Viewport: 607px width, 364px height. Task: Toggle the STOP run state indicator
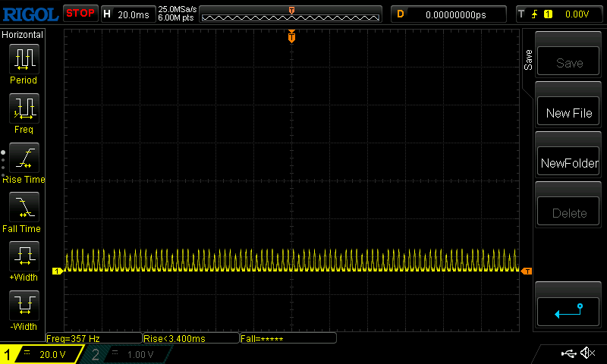pos(80,14)
